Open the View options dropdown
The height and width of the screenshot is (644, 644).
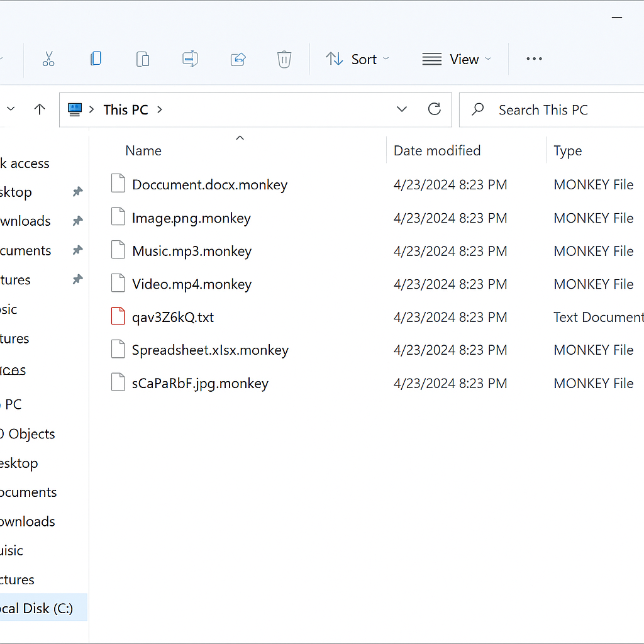tap(457, 59)
